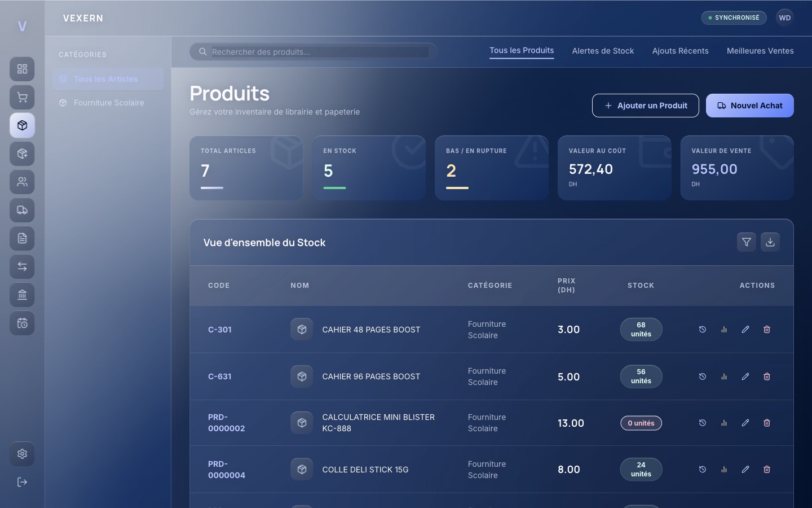Click product code PRD-0000002

(227, 423)
